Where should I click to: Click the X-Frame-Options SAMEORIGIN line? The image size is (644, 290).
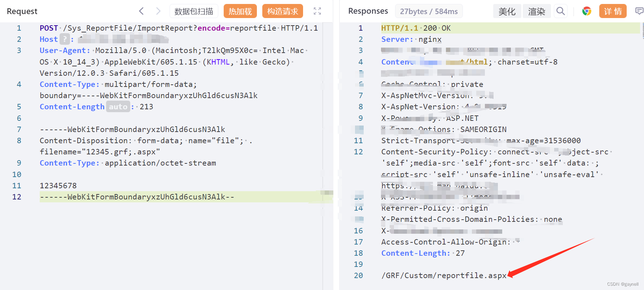click(444, 129)
